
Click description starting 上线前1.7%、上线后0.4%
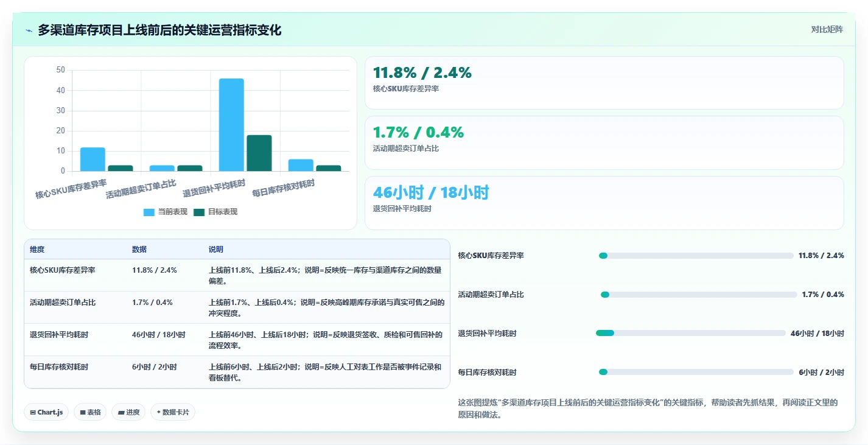coord(327,307)
